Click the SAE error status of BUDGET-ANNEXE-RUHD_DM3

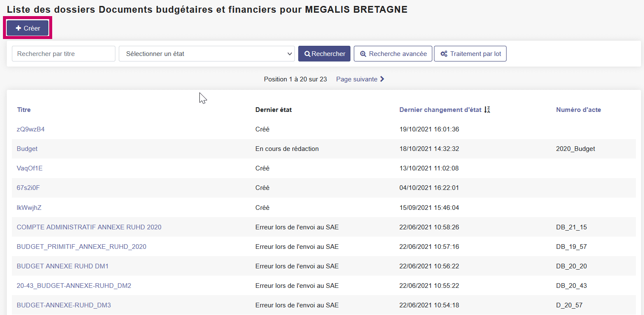tap(297, 305)
